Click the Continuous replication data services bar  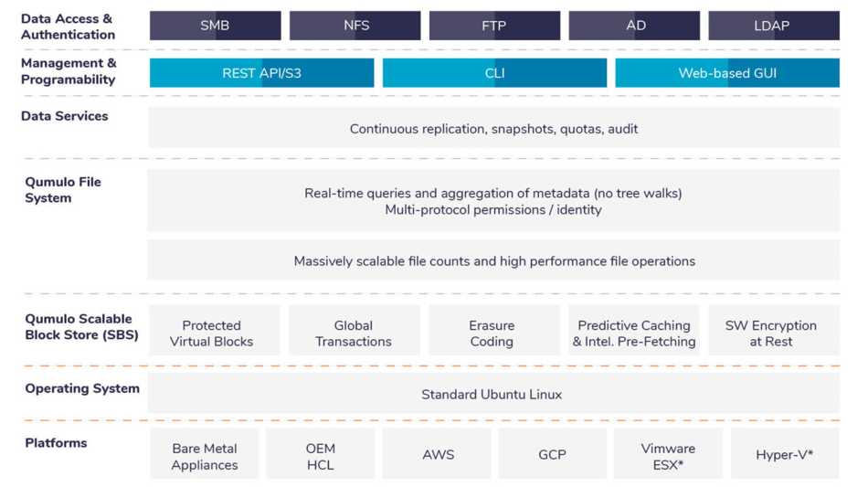493,129
